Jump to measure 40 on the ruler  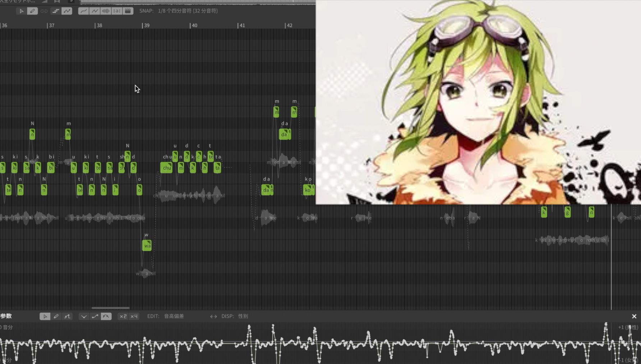pyautogui.click(x=194, y=25)
